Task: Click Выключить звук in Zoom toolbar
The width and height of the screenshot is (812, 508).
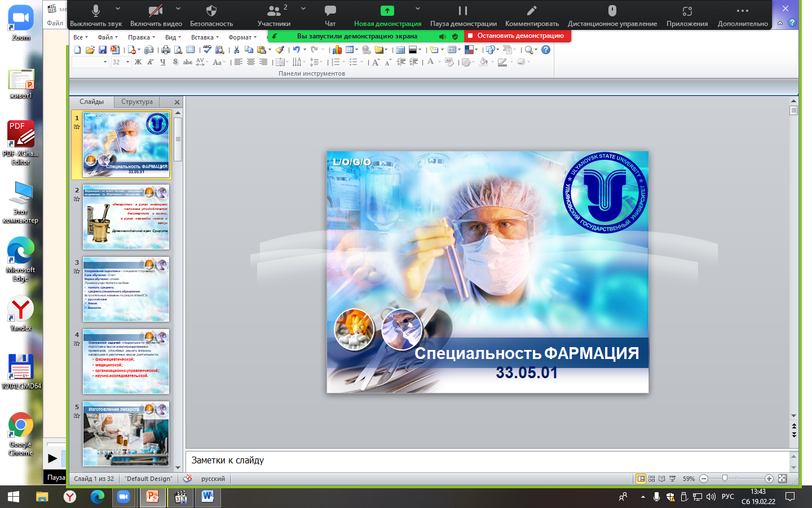Action: tap(96, 15)
